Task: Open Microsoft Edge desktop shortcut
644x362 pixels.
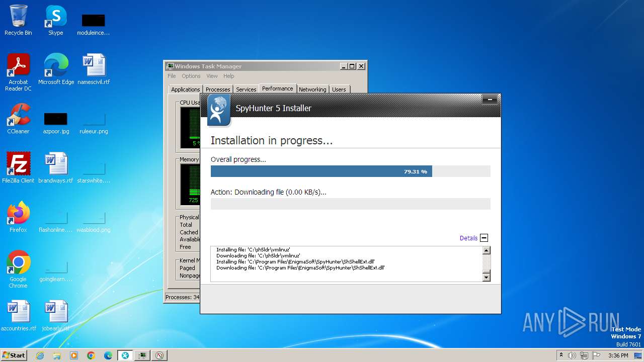Action: (x=56, y=69)
